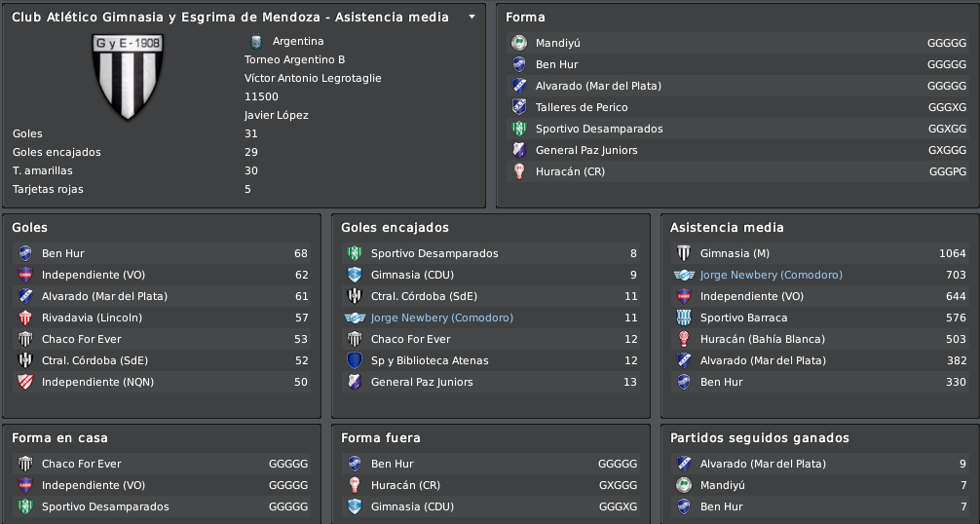The width and height of the screenshot is (980, 524).
Task: Select Ben Hur row in Goles list
Action: [162, 253]
